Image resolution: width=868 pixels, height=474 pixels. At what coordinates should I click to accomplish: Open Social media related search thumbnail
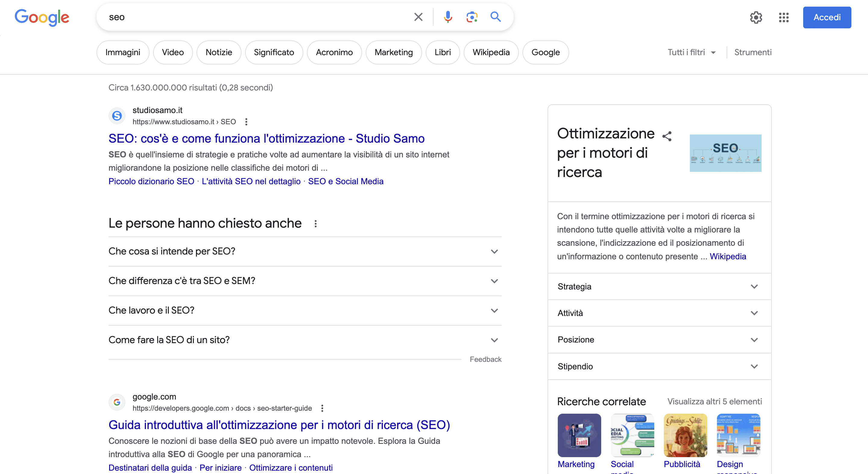632,435
